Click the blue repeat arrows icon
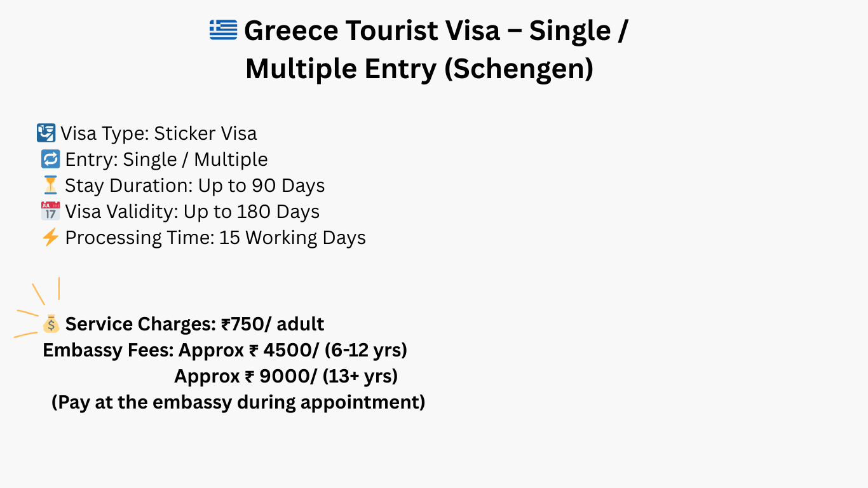The width and height of the screenshot is (868, 488). point(50,159)
